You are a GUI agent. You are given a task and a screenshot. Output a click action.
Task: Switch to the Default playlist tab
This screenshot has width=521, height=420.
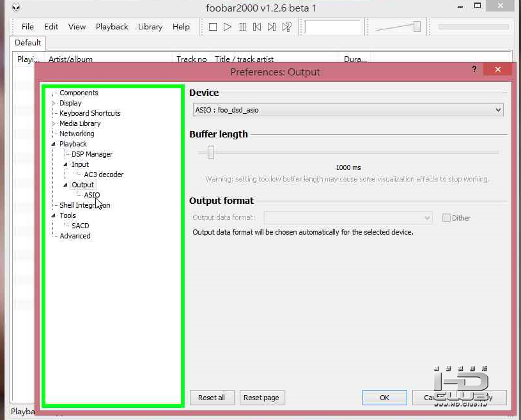[x=28, y=43]
